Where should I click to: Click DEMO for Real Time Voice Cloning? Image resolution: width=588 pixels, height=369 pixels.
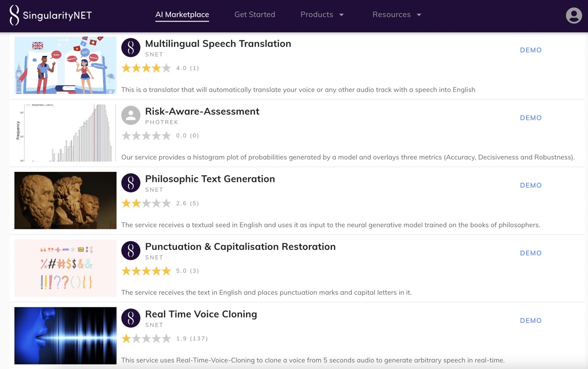tap(531, 320)
